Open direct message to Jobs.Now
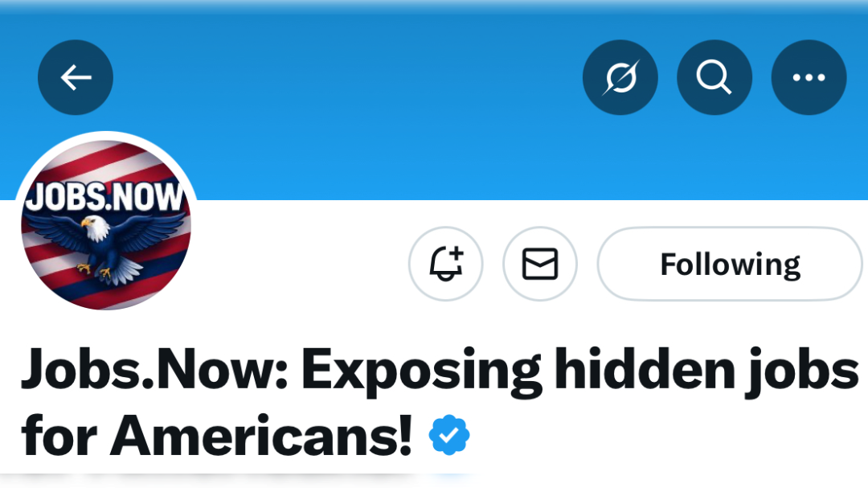 pos(540,264)
